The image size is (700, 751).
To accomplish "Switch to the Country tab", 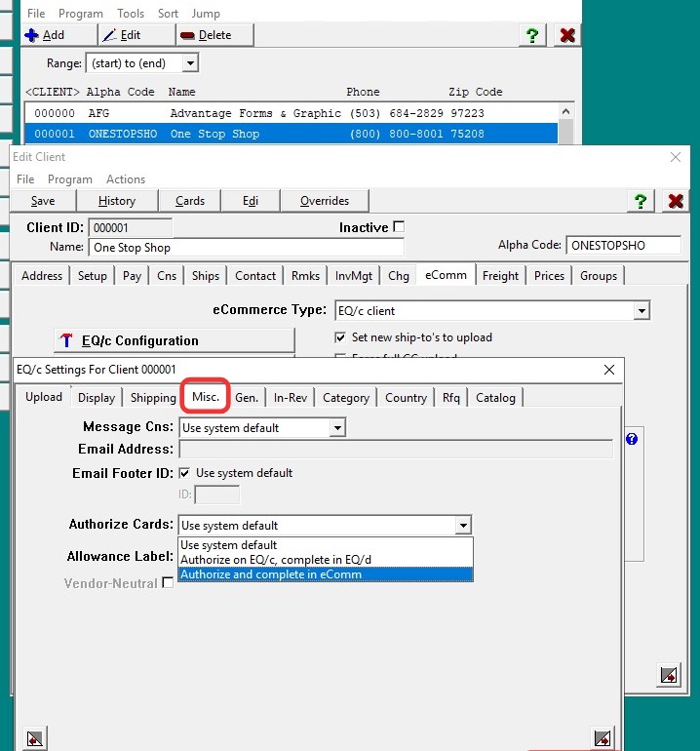I will pos(406,398).
